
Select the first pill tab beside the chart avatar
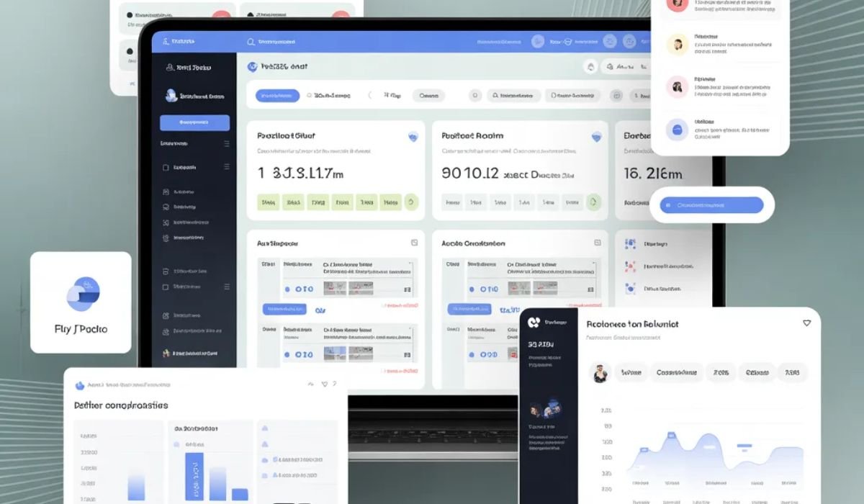click(x=630, y=372)
